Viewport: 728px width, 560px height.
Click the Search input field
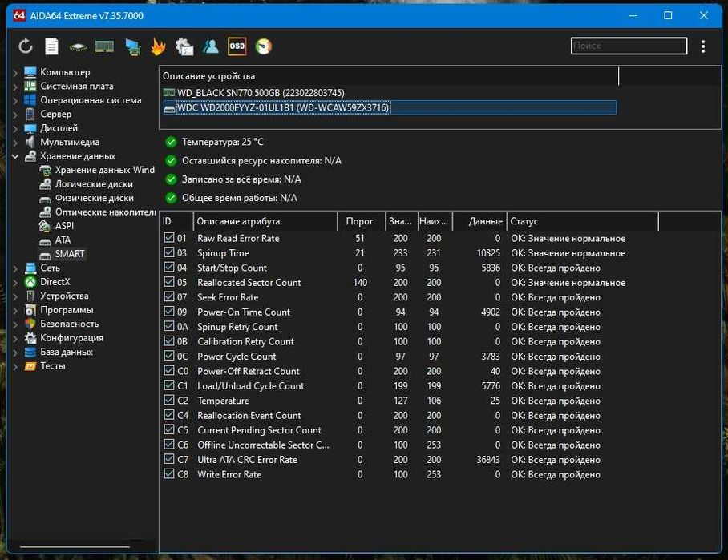tap(629, 46)
